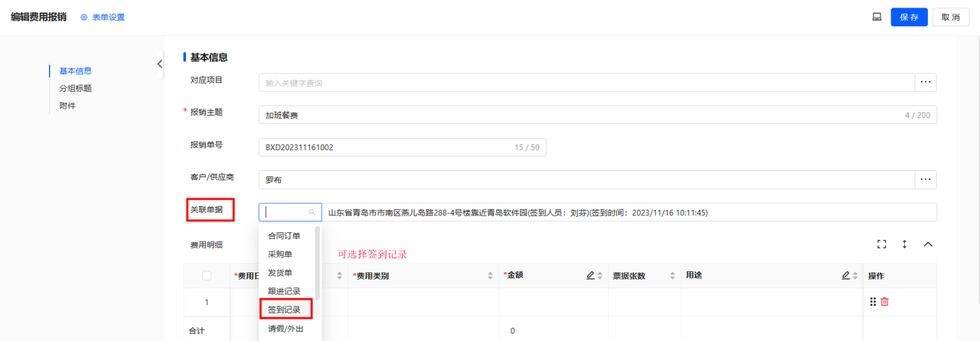Viewport: 980px width, 341px height.
Task: Choose 采购单 from the dropdown list
Action: (x=279, y=254)
